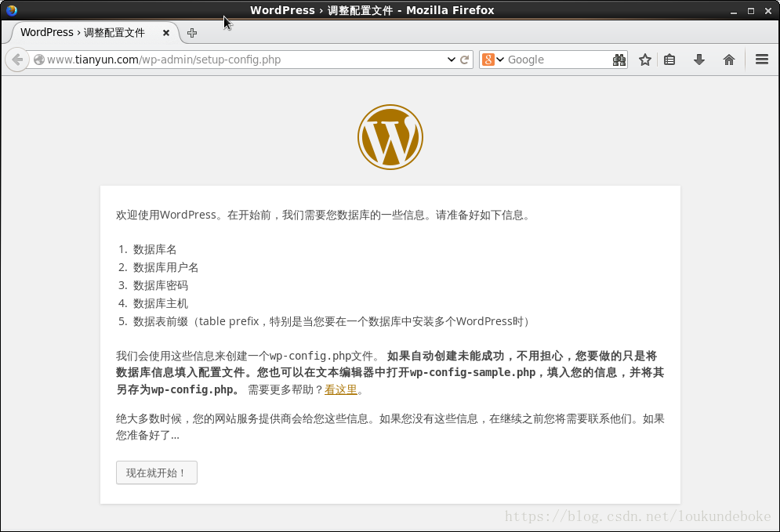Image resolution: width=780 pixels, height=532 pixels.
Task: Open a new tab with plus icon
Action: point(192,33)
